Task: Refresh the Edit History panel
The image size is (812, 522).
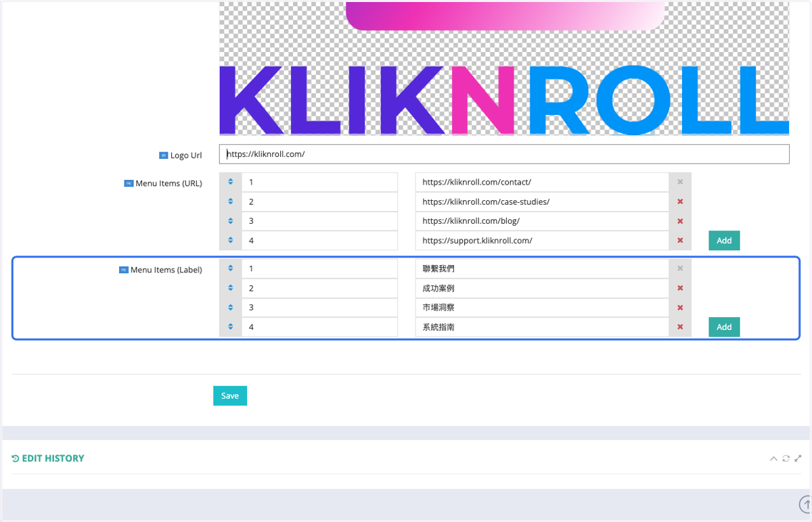Action: click(x=786, y=458)
